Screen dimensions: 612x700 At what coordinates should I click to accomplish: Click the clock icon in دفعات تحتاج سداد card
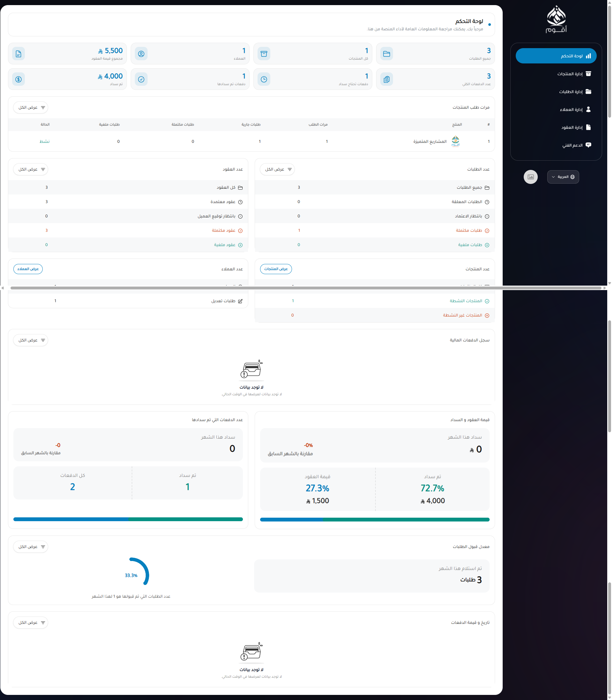(x=264, y=79)
